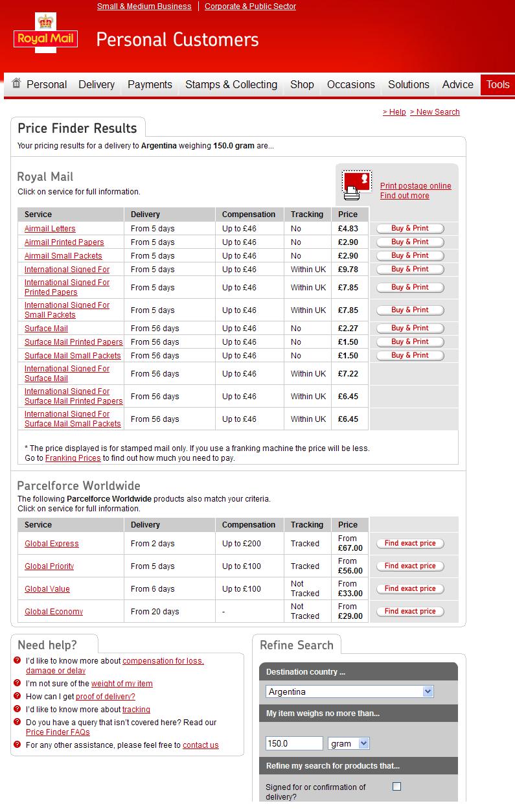Open International Signed For Printed Papers link
Viewport: 515px width, 812px height.
67,287
